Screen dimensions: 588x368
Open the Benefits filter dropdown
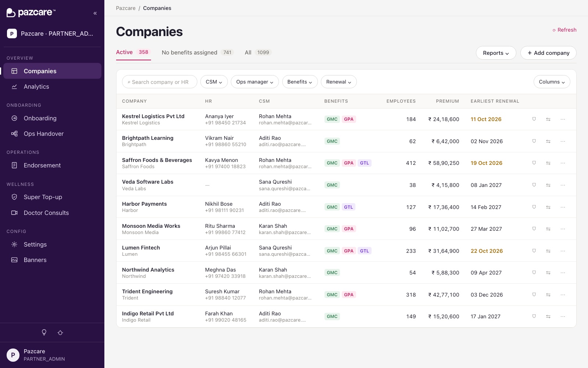click(300, 82)
